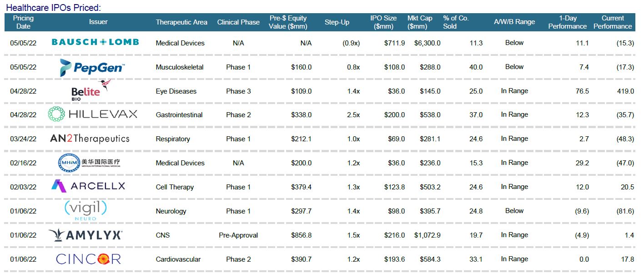Click the Clinical Phase column header
This screenshot has height=278, width=644.
[238, 22]
